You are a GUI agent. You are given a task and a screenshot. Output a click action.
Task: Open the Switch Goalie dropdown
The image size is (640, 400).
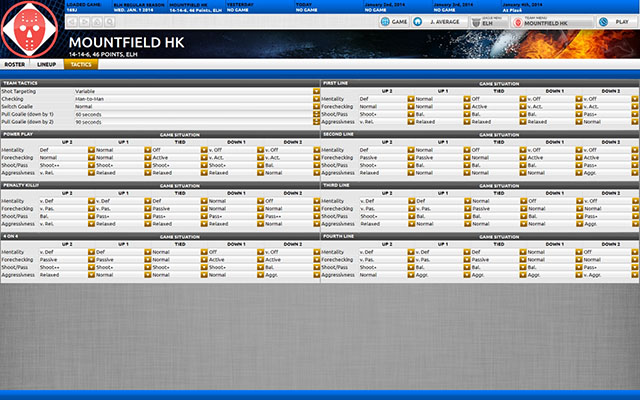tap(316, 107)
